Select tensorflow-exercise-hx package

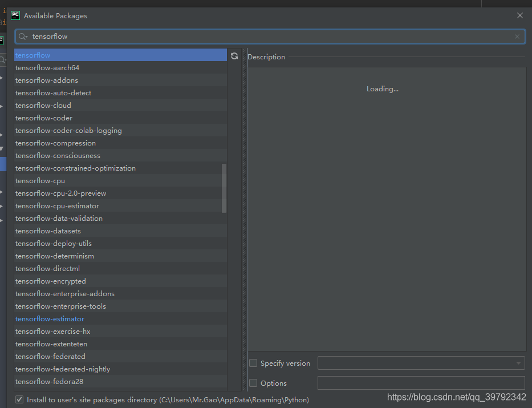point(120,332)
